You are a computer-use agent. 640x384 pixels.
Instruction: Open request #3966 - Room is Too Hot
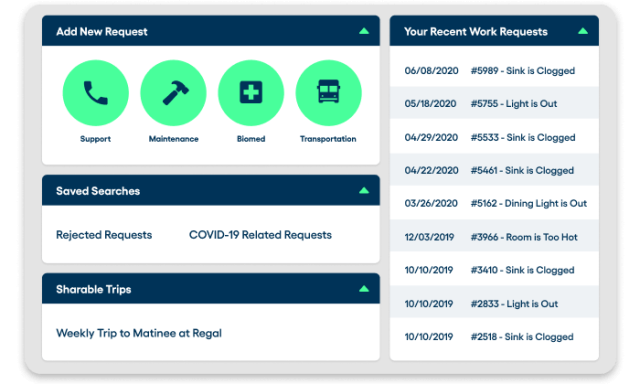[524, 237]
